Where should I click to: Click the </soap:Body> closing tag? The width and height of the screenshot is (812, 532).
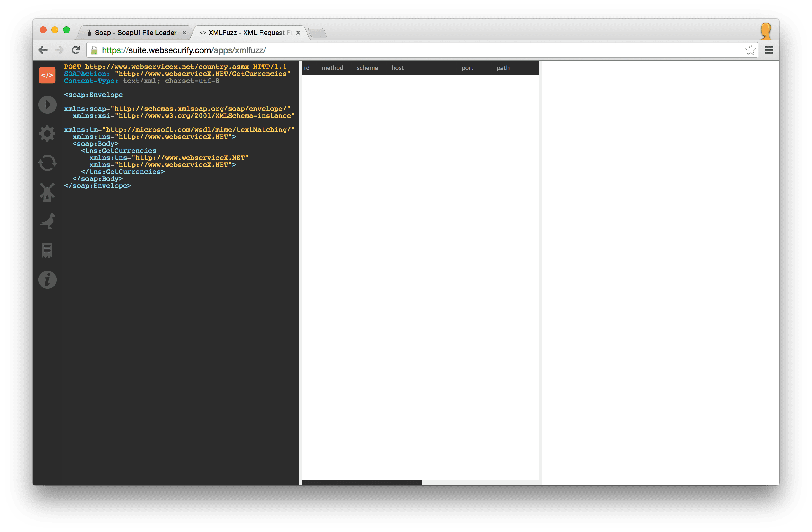pos(98,179)
